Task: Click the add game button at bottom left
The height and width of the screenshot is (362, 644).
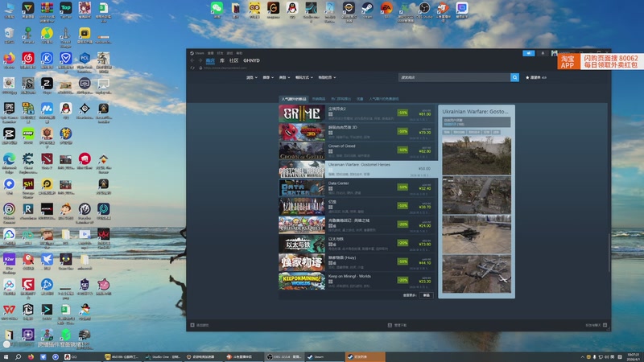Action: [x=200, y=325]
